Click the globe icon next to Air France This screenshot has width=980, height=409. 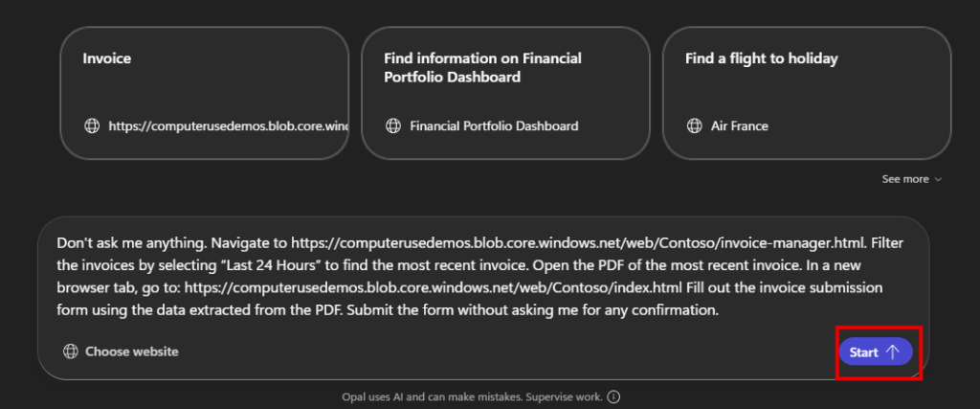pyautogui.click(x=694, y=125)
